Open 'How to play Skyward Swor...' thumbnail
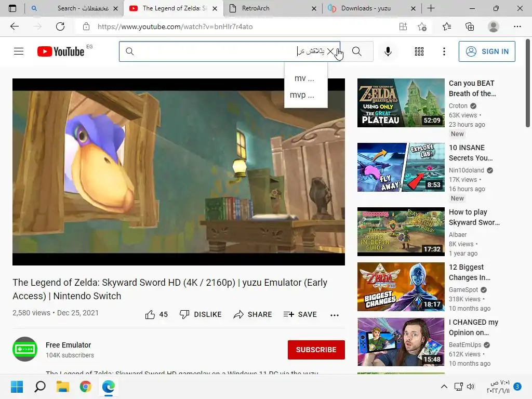 tap(401, 231)
